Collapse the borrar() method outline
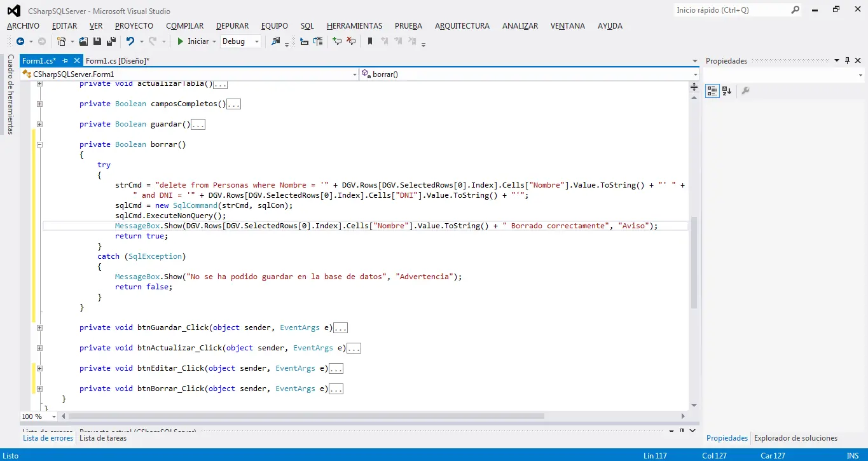 [x=39, y=144]
